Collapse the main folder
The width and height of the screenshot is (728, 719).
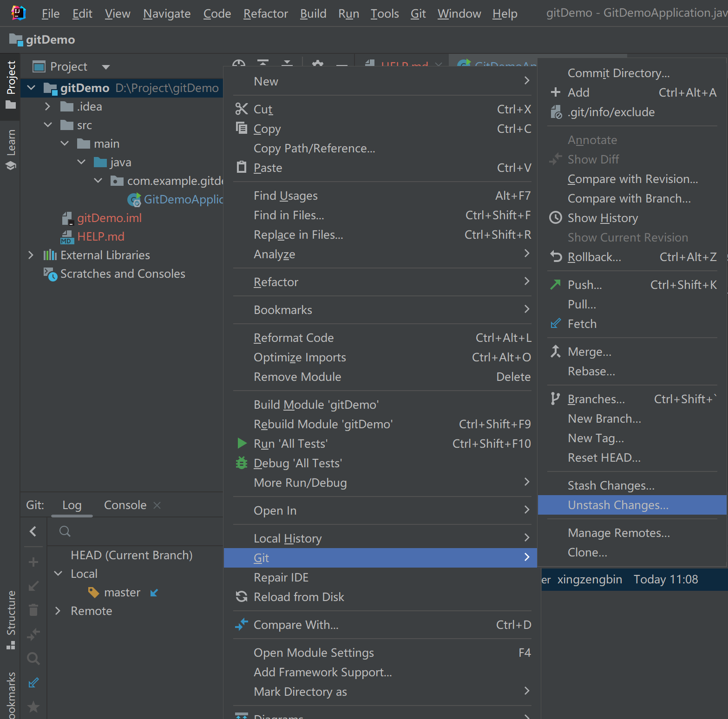pos(65,143)
